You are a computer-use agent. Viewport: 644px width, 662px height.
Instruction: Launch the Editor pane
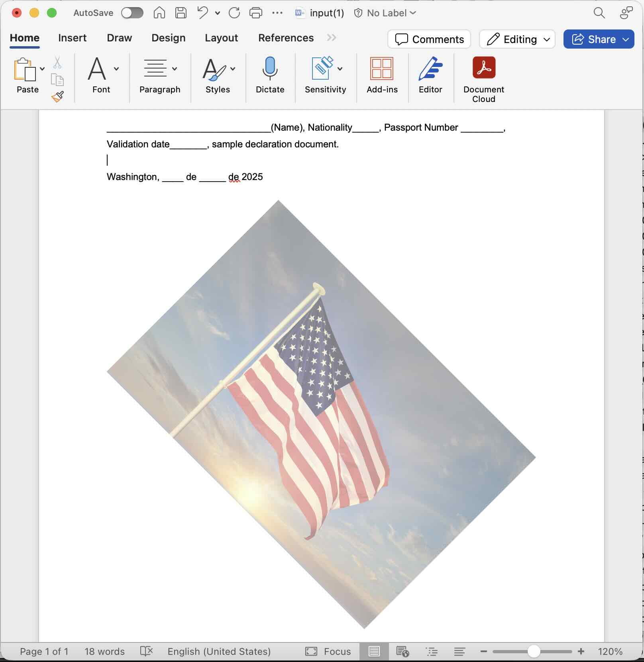(430, 76)
